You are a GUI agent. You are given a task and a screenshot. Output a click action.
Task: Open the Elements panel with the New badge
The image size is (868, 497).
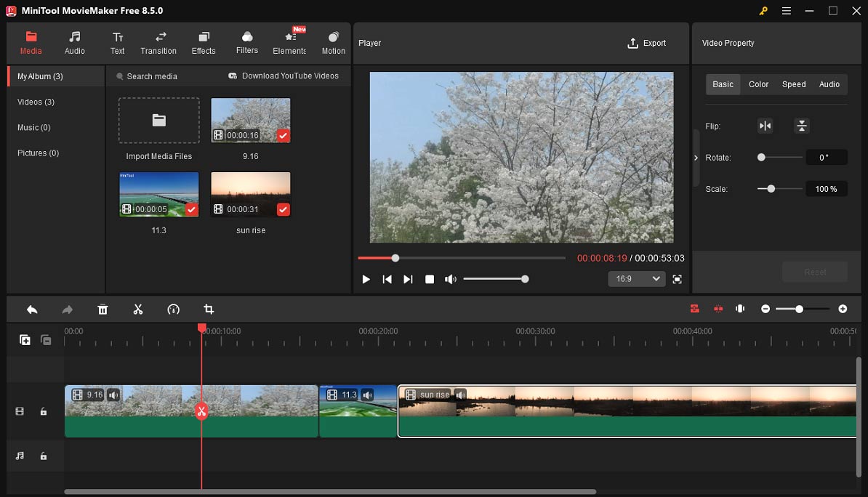click(289, 42)
